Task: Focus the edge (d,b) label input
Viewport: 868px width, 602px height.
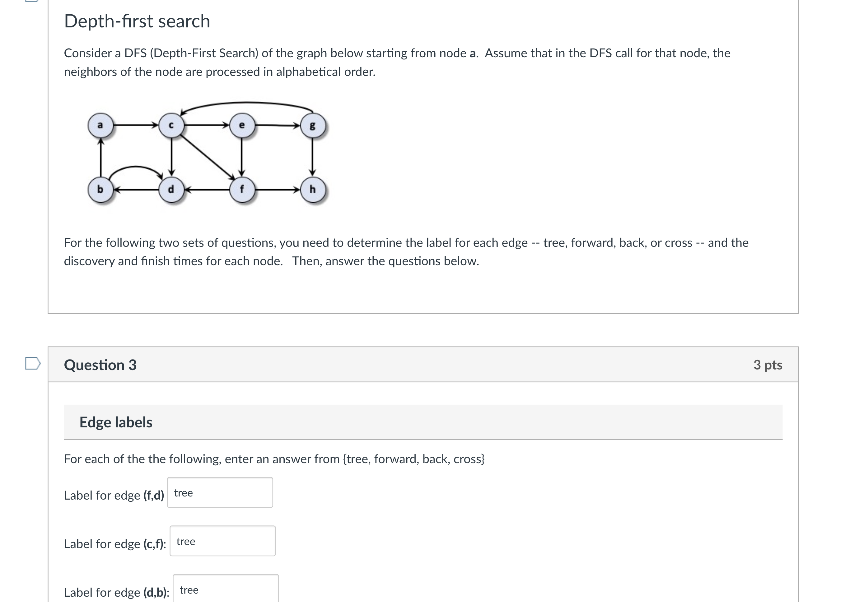Action: click(226, 588)
